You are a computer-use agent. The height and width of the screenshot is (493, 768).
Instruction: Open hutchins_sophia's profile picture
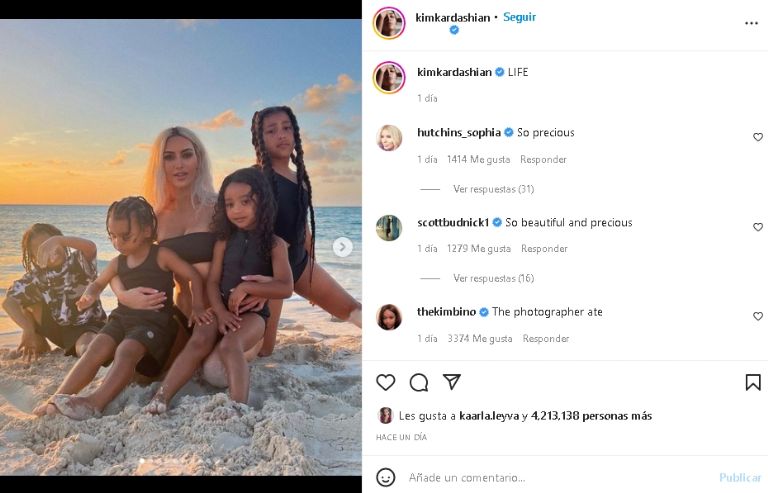click(389, 138)
